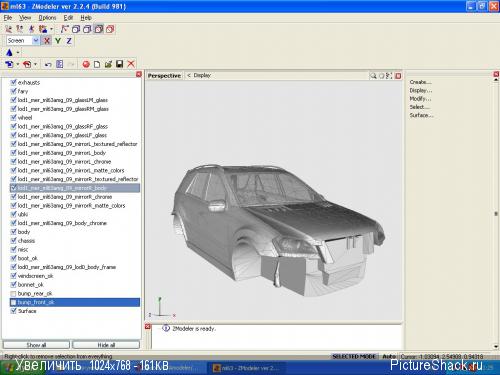Click the Show all button

[36, 345]
